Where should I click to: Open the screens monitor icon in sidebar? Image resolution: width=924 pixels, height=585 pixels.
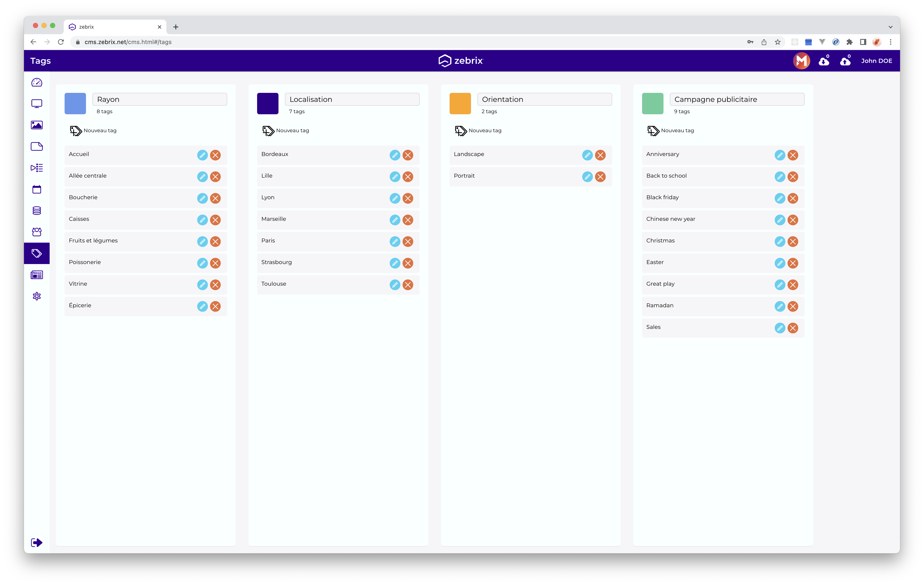pyautogui.click(x=37, y=104)
